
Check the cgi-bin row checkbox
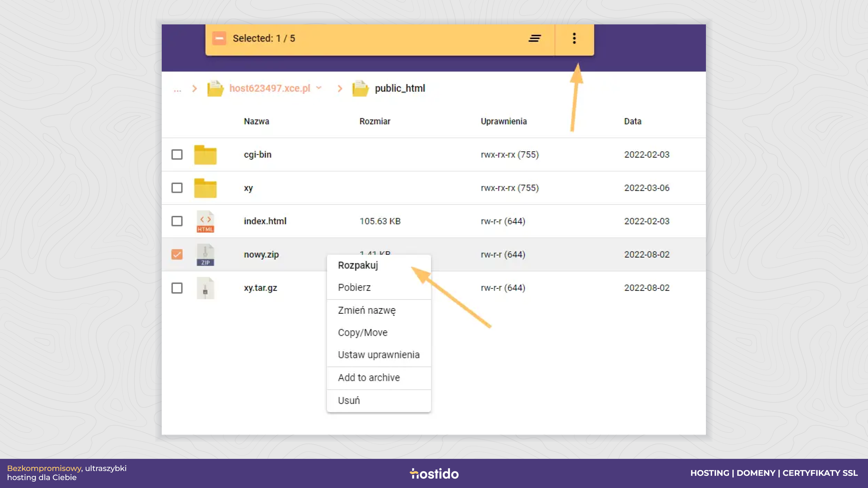click(177, 155)
